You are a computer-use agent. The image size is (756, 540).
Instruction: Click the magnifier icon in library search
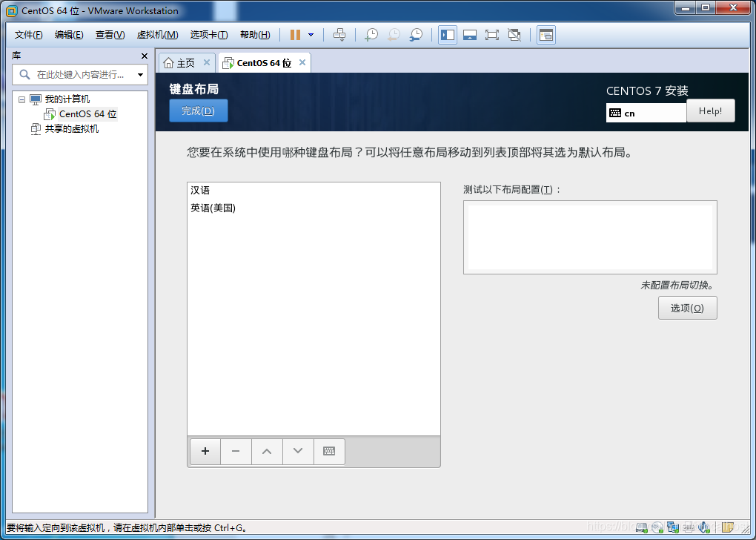pyautogui.click(x=24, y=75)
